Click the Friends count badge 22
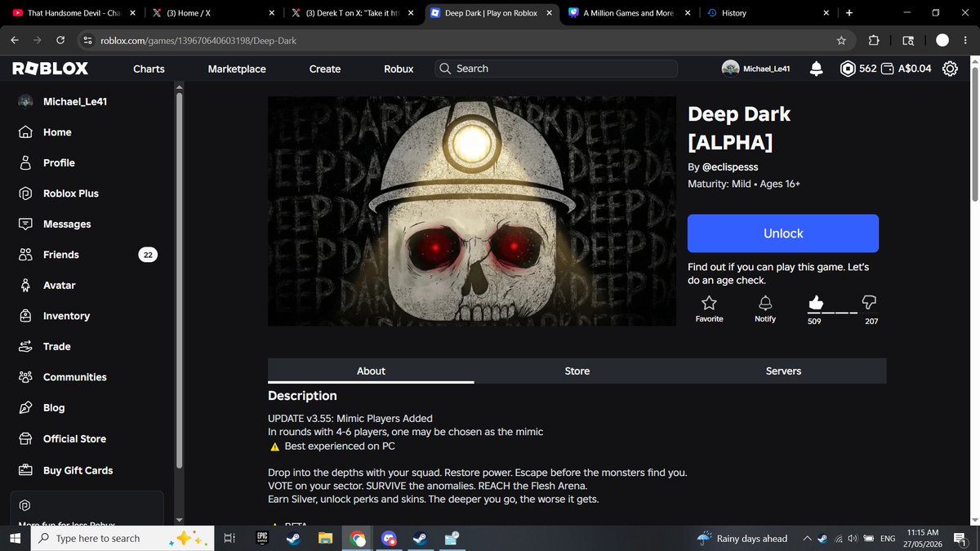 (x=148, y=255)
